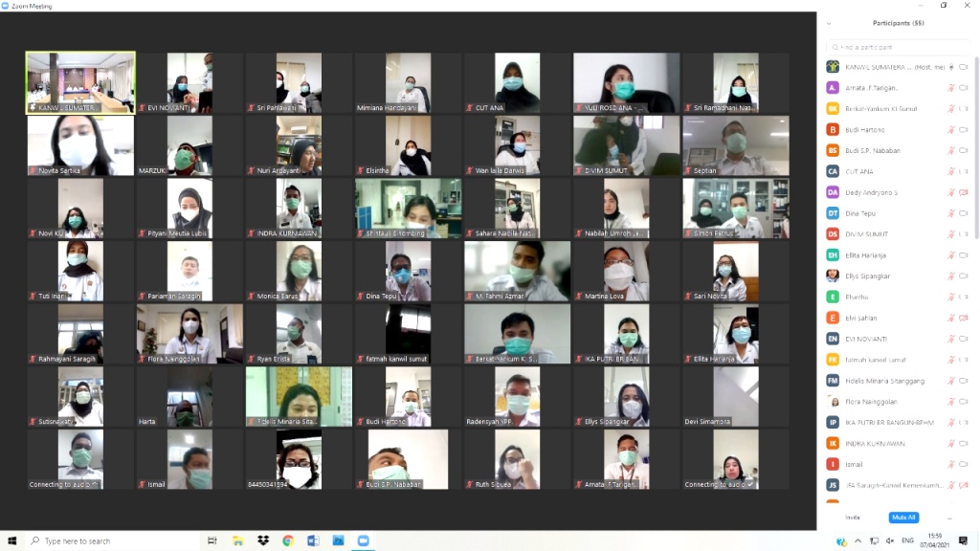This screenshot has width=980, height=551.
Task: Open Photoshop from the taskbar
Action: pos(338,541)
